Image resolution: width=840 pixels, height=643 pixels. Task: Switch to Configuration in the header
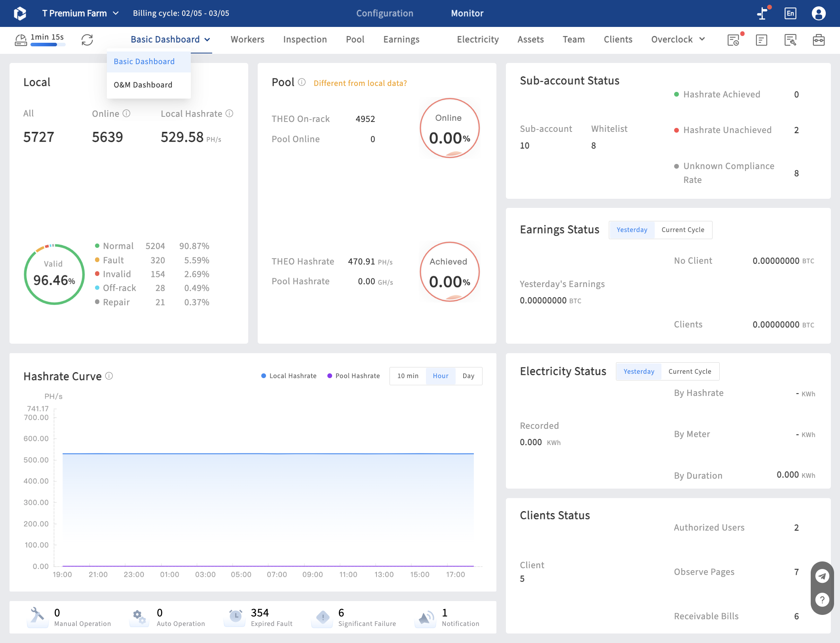point(385,13)
